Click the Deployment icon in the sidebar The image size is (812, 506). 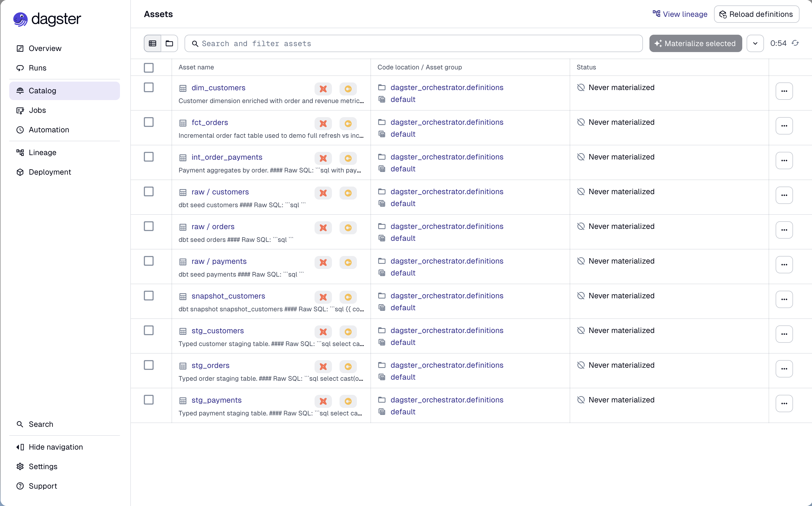pos(20,172)
